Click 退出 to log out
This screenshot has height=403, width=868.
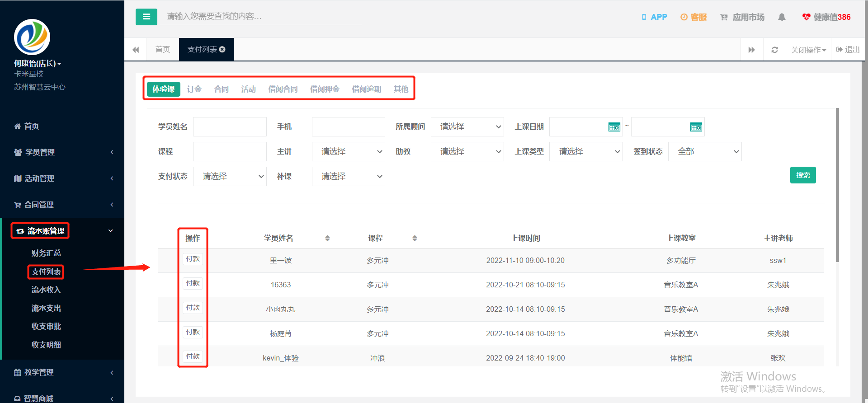[848, 50]
